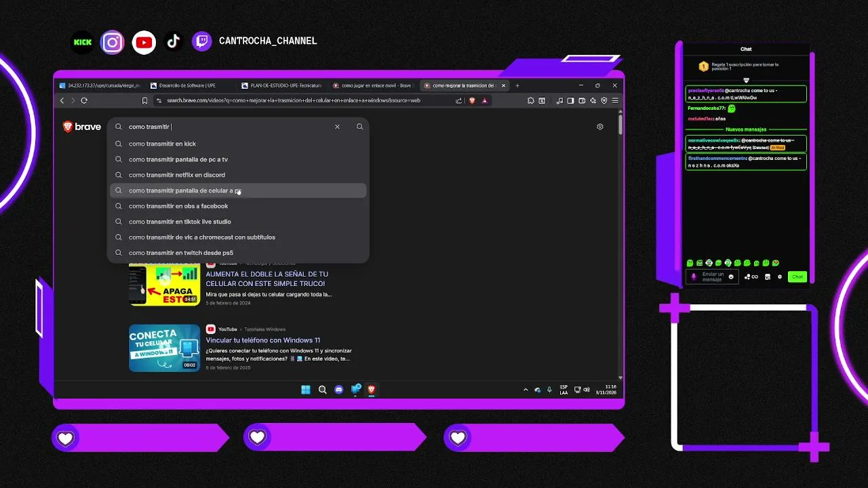
Task: Open the browser hamburger main menu
Action: coord(615,100)
